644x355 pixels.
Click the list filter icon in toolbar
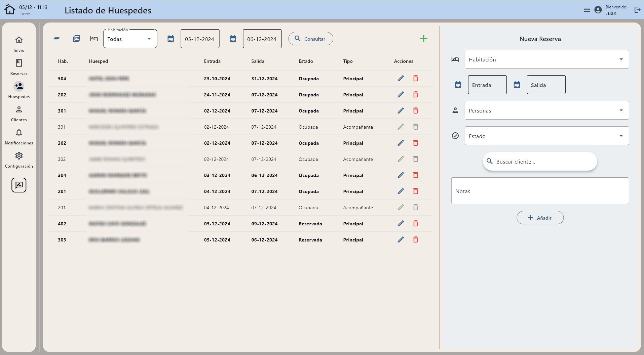56,39
